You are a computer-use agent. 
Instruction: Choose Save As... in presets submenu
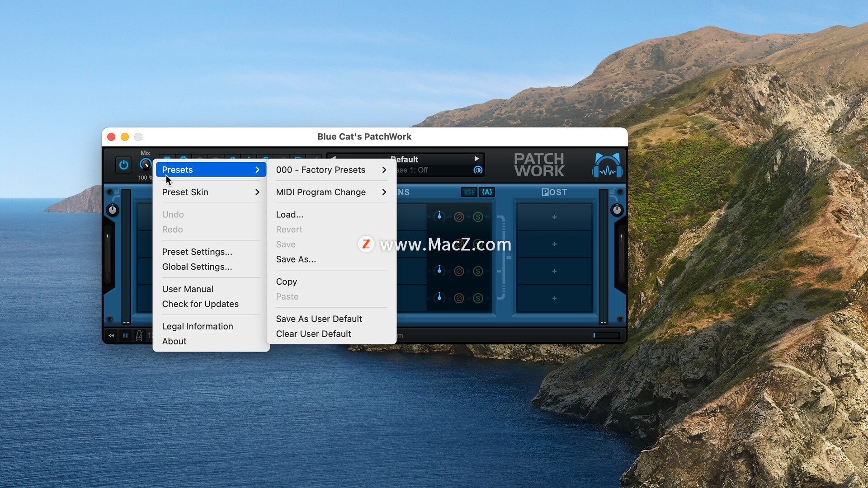point(331,259)
